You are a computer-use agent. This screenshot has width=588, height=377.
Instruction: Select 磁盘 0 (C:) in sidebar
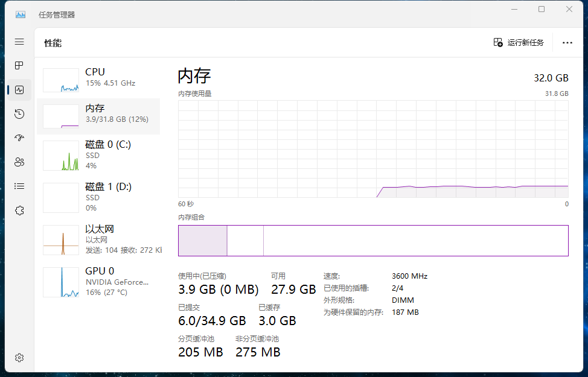pyautogui.click(x=99, y=154)
